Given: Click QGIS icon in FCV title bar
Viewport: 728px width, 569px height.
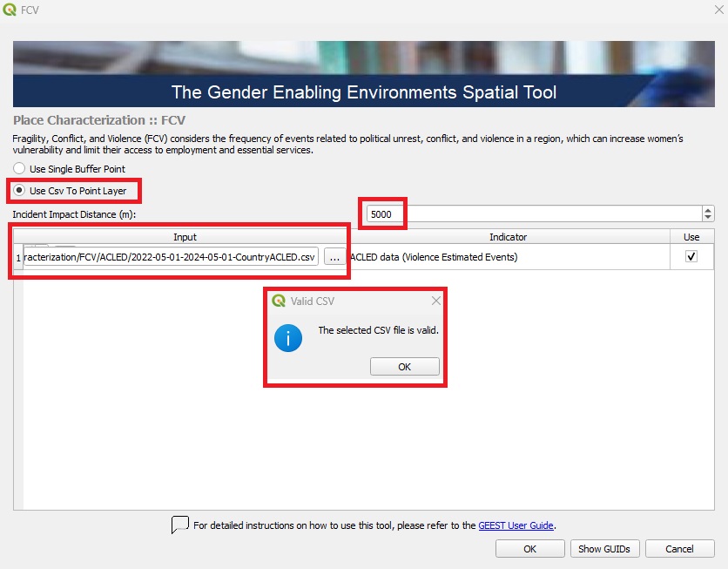Looking at the screenshot, I should (x=10, y=10).
